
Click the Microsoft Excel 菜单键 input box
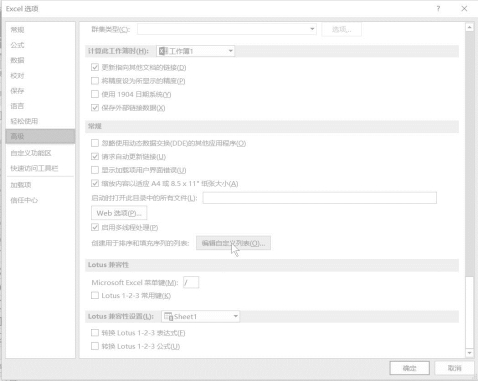(x=191, y=282)
